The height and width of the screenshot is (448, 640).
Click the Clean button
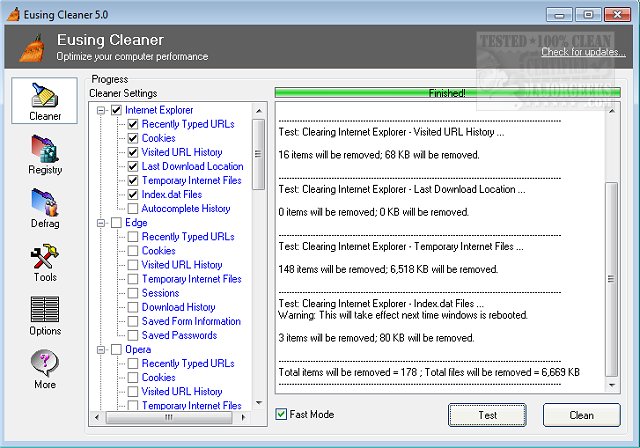tap(581, 415)
